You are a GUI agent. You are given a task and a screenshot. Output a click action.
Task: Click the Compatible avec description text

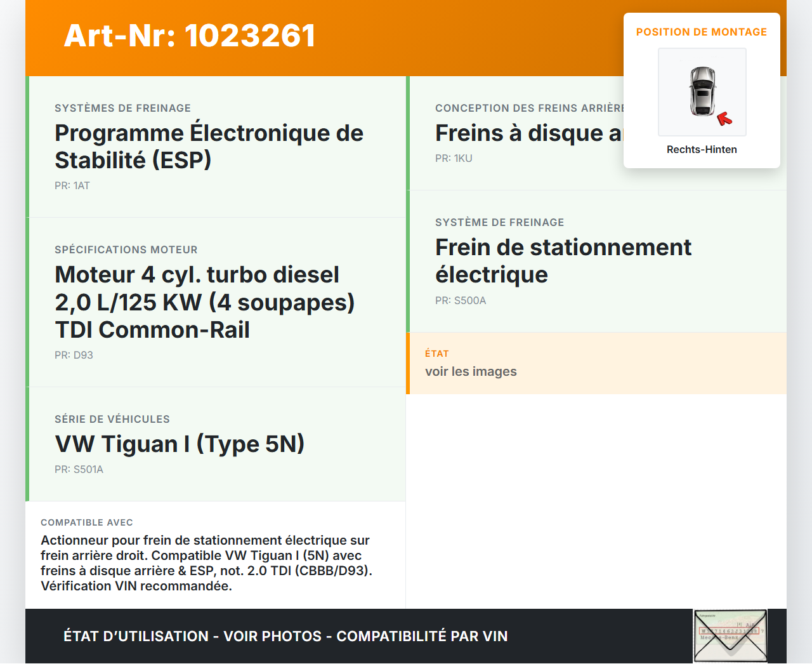pyautogui.click(x=206, y=563)
